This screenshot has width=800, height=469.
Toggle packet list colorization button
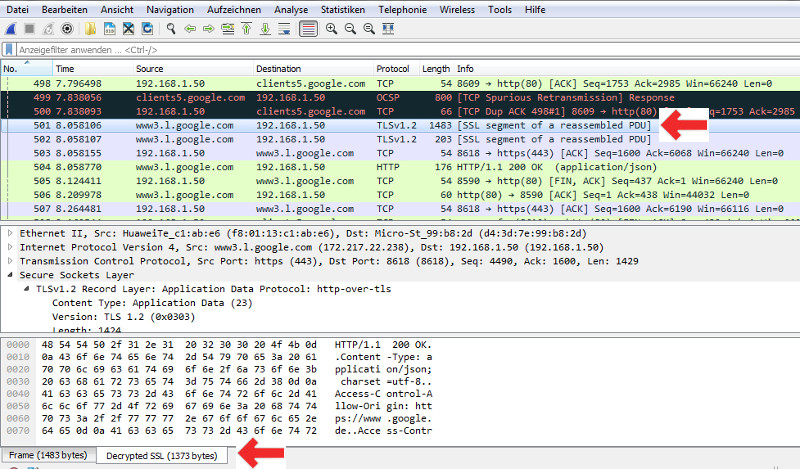tap(308, 29)
